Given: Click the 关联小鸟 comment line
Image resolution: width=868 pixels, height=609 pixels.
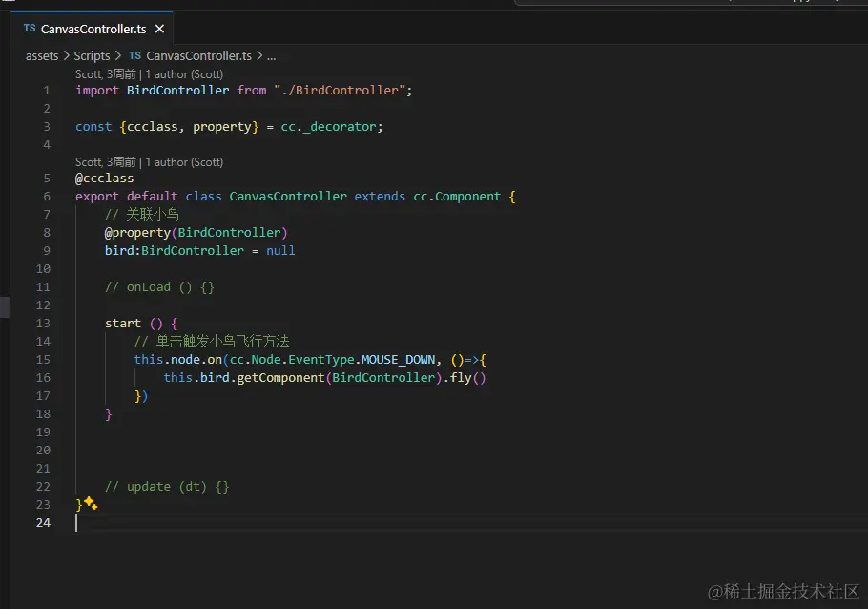Looking at the screenshot, I should pyautogui.click(x=142, y=215).
